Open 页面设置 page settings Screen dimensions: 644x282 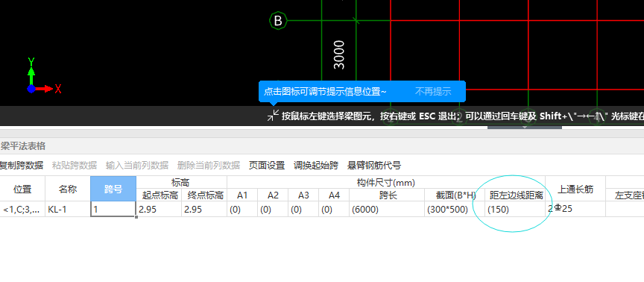(x=267, y=166)
